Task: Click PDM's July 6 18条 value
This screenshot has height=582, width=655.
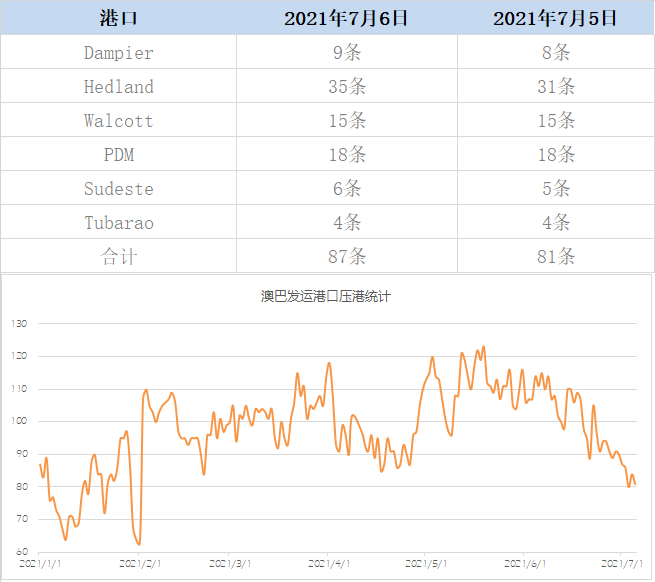Action: pyautogui.click(x=347, y=155)
